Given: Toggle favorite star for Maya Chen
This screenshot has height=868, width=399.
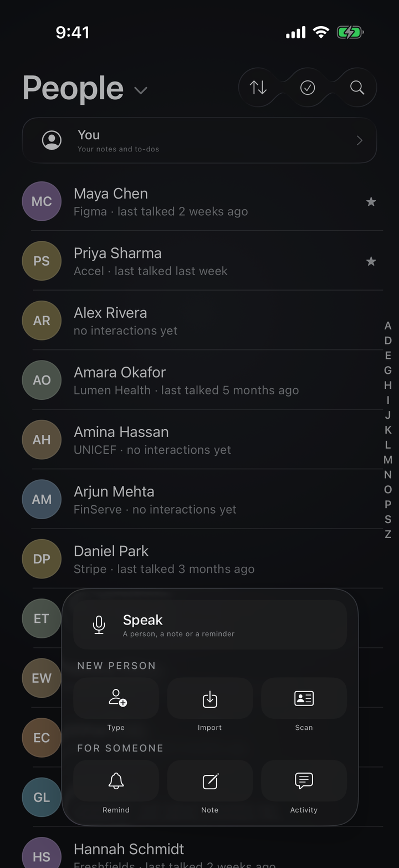Looking at the screenshot, I should [371, 202].
